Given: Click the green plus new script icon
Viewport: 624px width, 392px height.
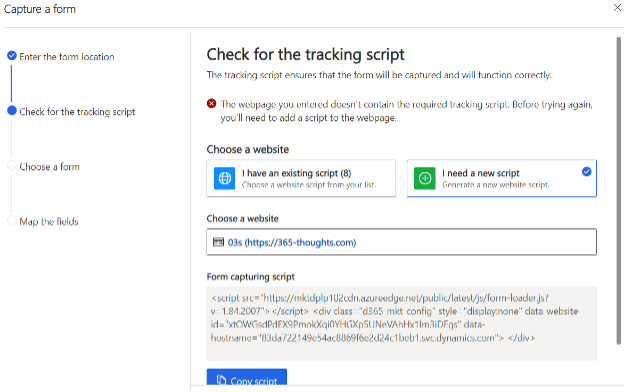Looking at the screenshot, I should (425, 178).
